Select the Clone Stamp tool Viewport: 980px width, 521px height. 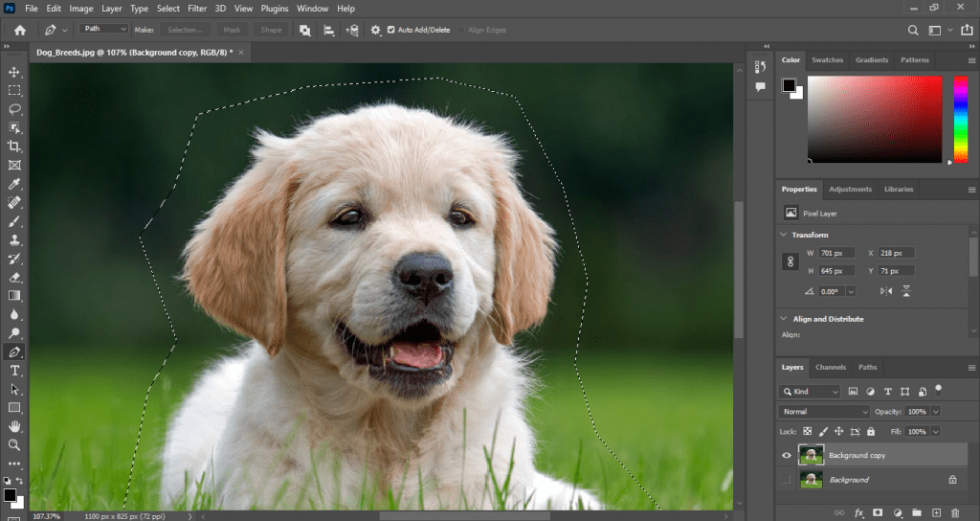(14, 240)
